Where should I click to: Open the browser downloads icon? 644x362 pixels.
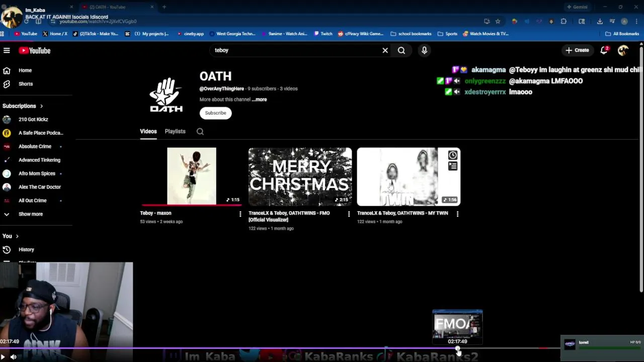(600, 21)
